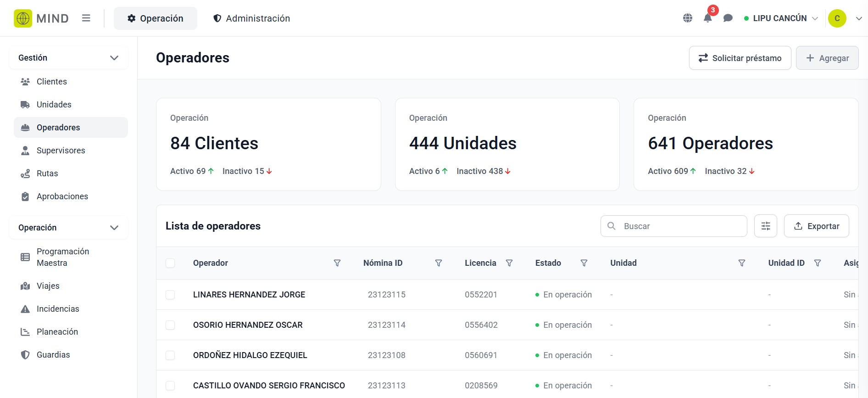Click the Exportar button
This screenshot has height=398, width=868.
coord(817,226)
